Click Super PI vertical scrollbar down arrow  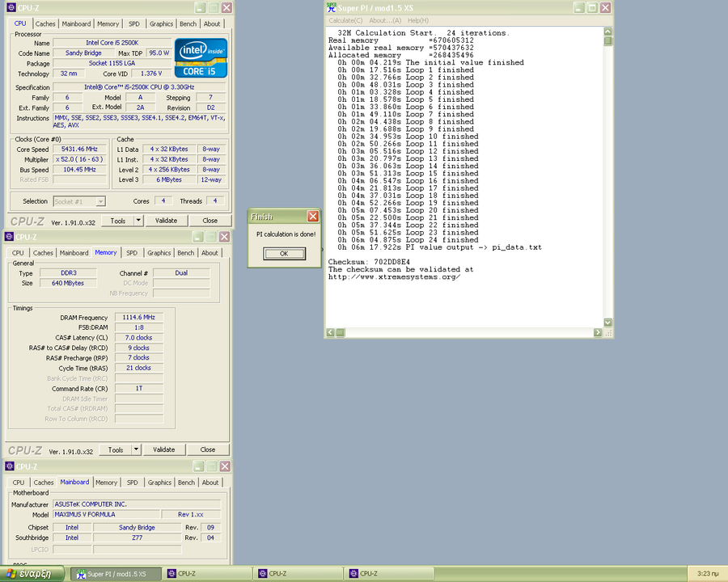[607, 323]
